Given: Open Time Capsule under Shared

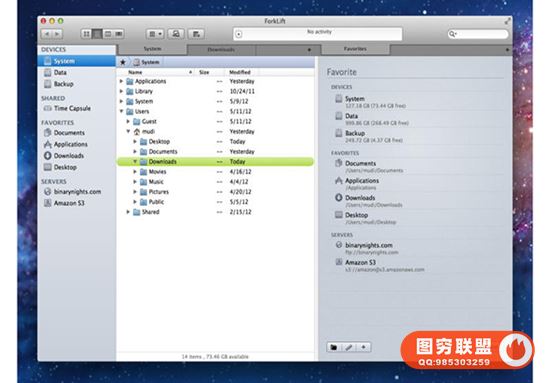Looking at the screenshot, I should (x=77, y=108).
